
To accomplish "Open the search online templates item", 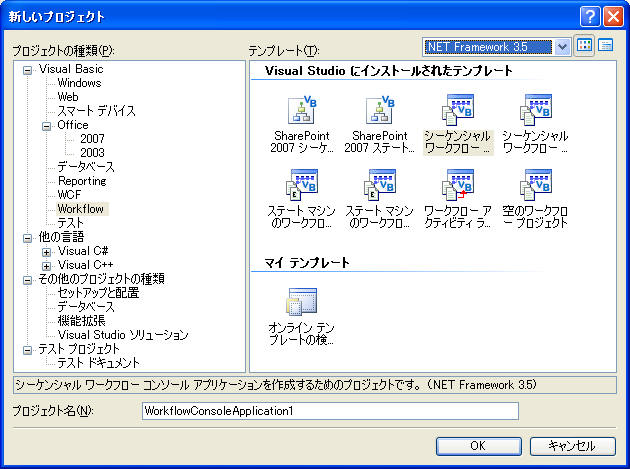I will [302, 317].
